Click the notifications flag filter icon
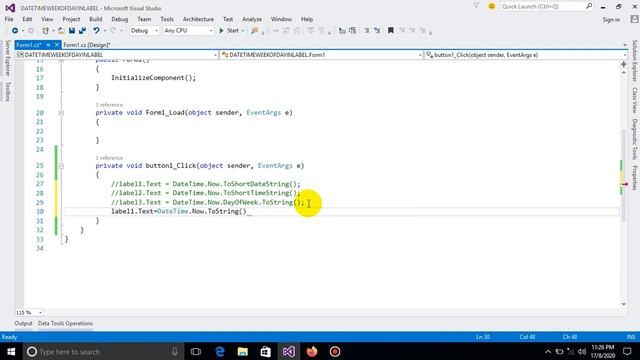 pos(476,6)
